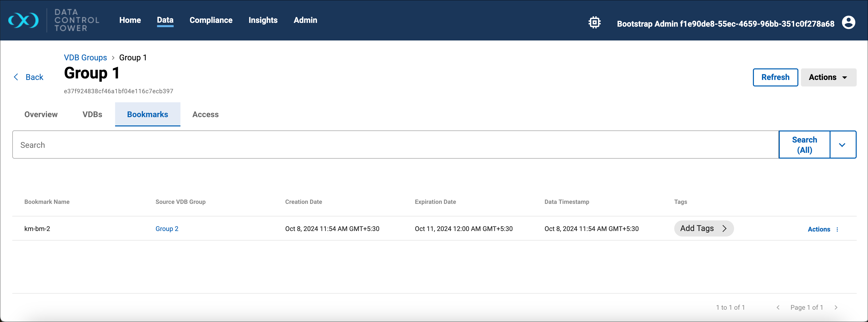Open the Group 2 source link
868x322 pixels.
coord(167,228)
